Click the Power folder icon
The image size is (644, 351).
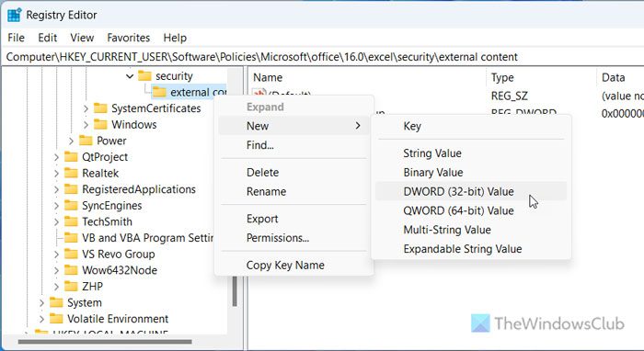click(86, 141)
